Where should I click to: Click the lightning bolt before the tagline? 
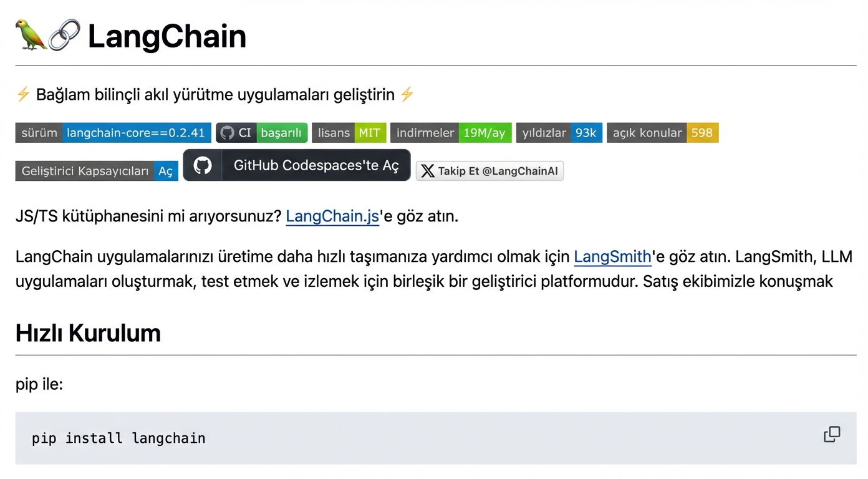(x=23, y=94)
